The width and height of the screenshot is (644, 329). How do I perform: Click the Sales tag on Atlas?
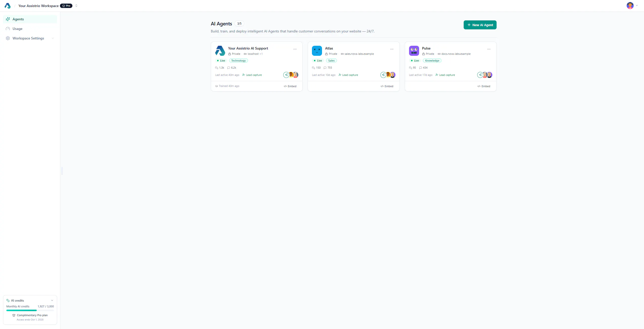tap(331, 61)
